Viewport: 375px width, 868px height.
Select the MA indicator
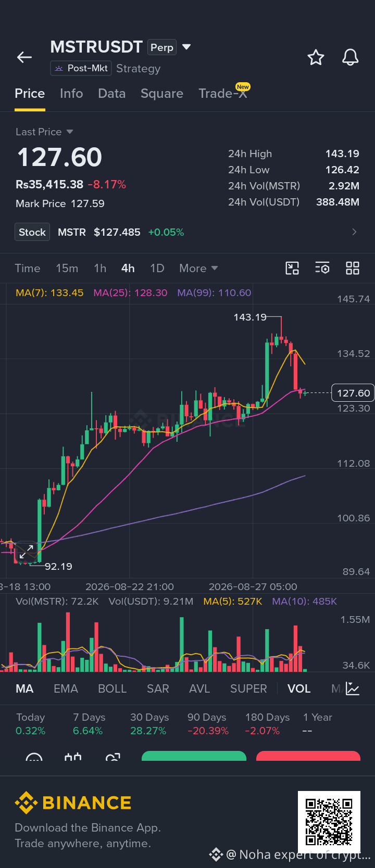[x=24, y=688]
